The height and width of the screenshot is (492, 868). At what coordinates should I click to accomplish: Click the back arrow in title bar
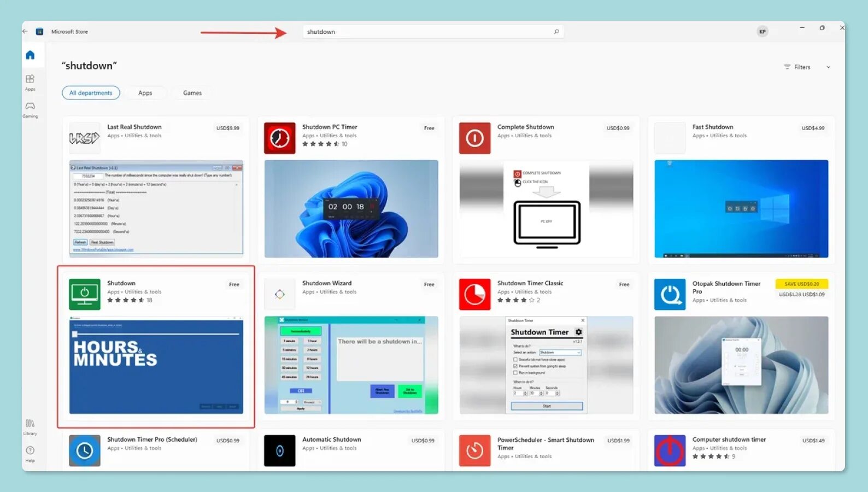point(25,31)
